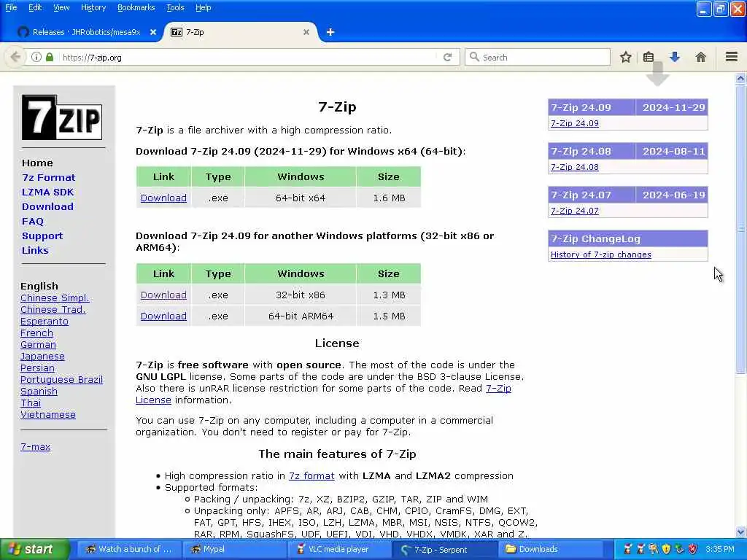Switch to Releases JHRobotics/mesa9x tab
This screenshot has height=560, width=747.
(87, 32)
